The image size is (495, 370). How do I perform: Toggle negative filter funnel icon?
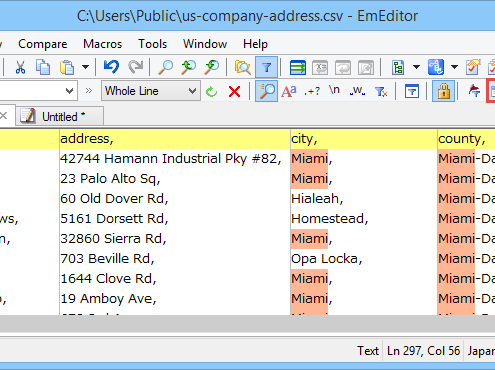point(381,91)
